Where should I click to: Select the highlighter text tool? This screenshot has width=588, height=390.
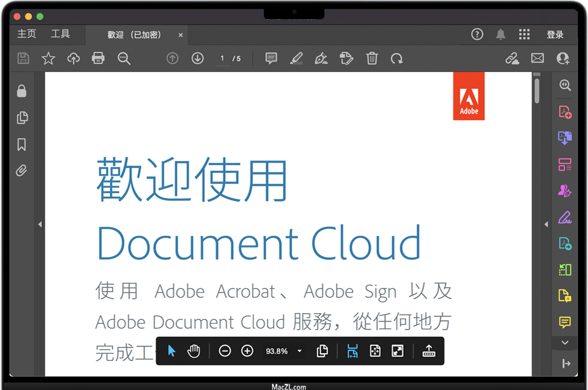pyautogui.click(x=296, y=58)
